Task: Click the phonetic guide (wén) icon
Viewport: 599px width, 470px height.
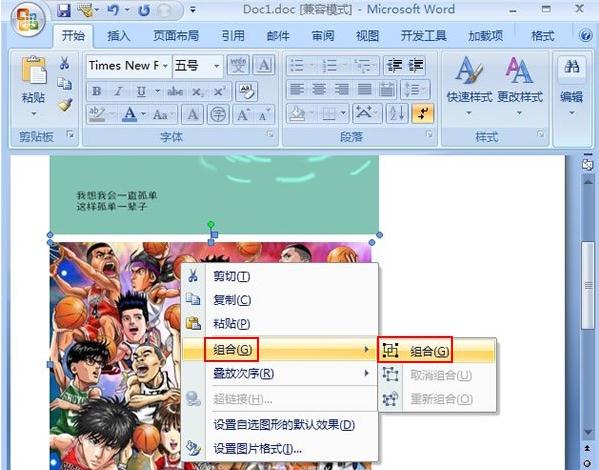Action: pyautogui.click(x=238, y=65)
